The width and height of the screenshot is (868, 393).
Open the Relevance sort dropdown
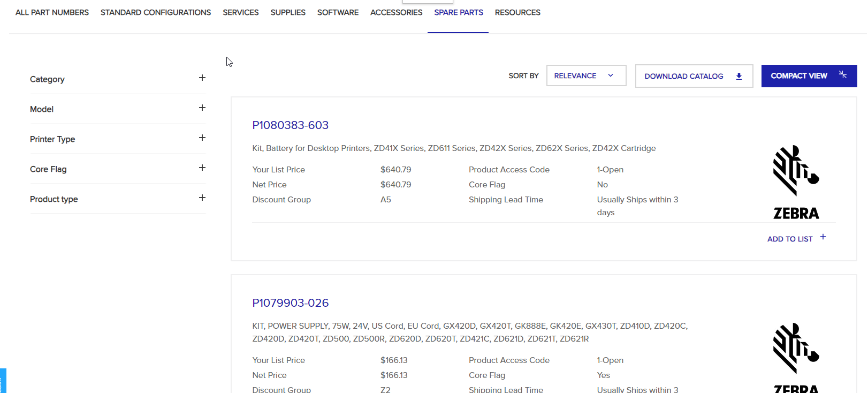coord(586,76)
